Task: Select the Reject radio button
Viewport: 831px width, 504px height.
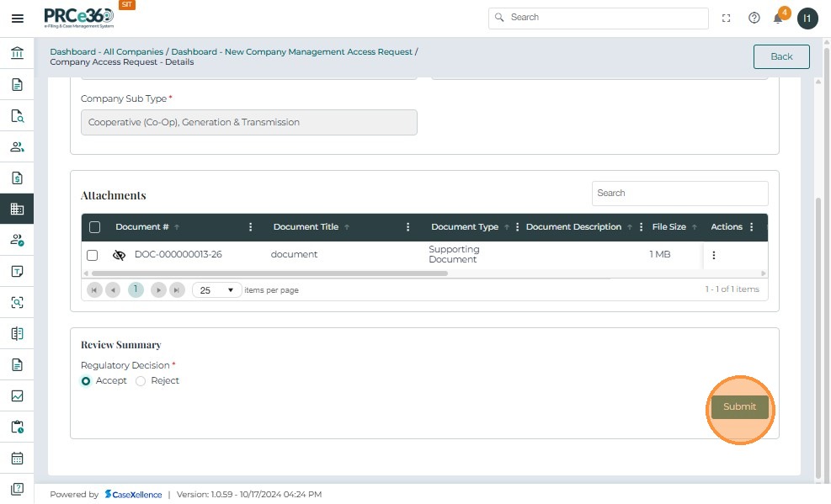Action: tap(141, 381)
